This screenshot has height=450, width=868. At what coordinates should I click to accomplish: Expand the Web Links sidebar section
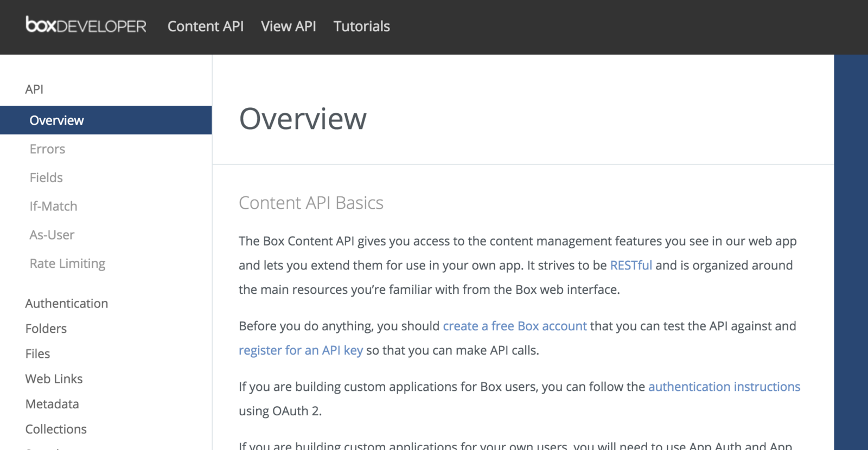(54, 379)
